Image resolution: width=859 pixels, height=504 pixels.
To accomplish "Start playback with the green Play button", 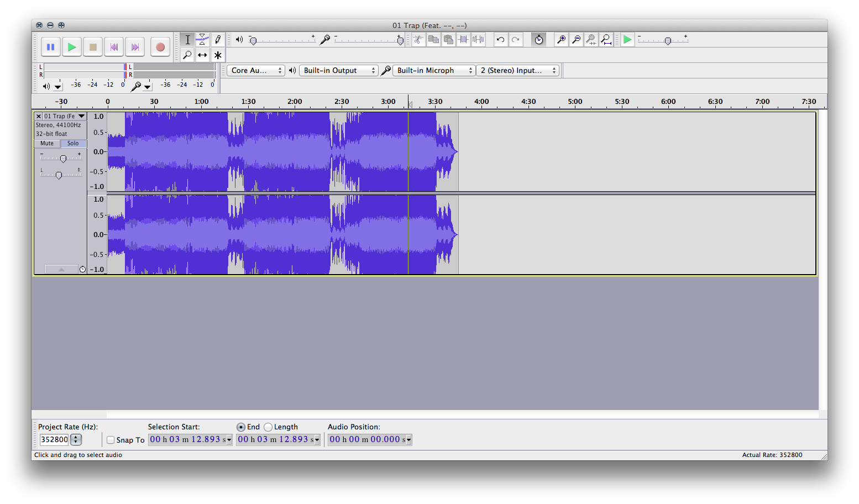I will pyautogui.click(x=72, y=47).
